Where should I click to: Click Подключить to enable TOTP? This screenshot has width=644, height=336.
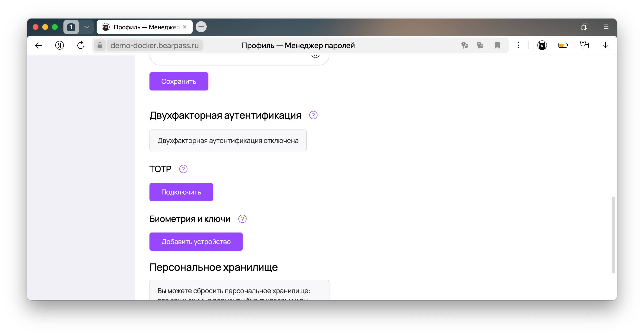[x=181, y=192]
